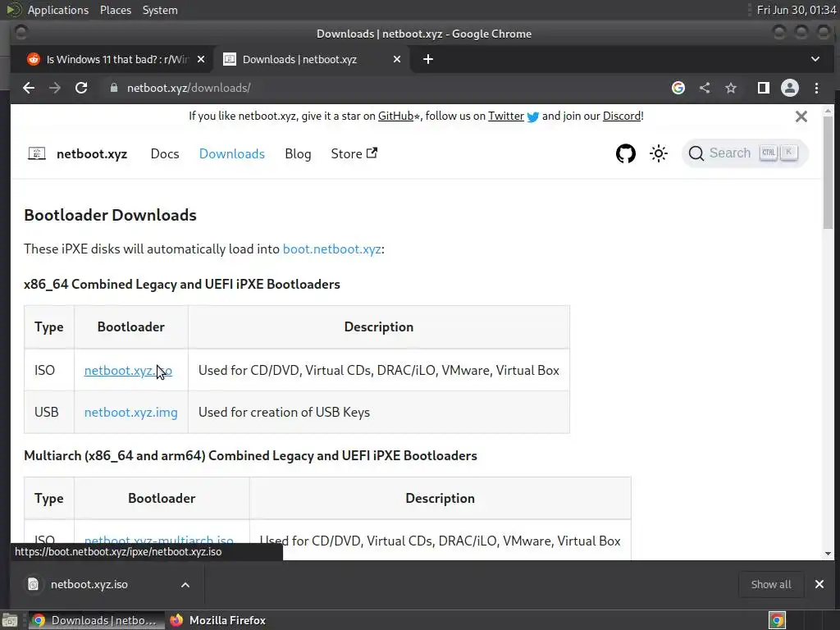Click the page vertical scrollbar thumb
This screenshot has height=630, width=840.
[x=829, y=172]
